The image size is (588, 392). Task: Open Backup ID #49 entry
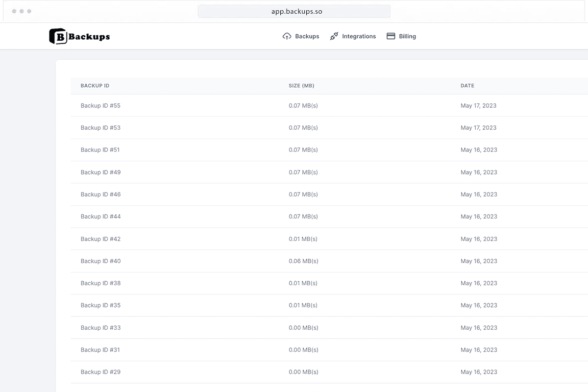(x=100, y=172)
